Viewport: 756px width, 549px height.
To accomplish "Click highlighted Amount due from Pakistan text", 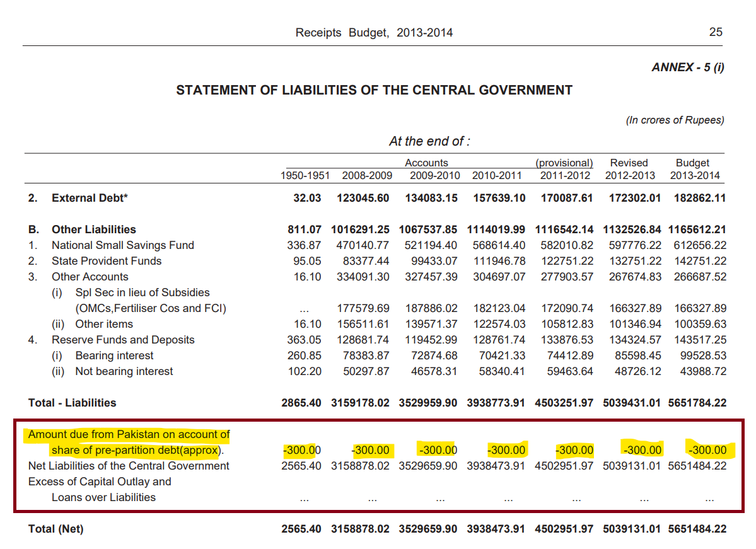I will 129,434.
